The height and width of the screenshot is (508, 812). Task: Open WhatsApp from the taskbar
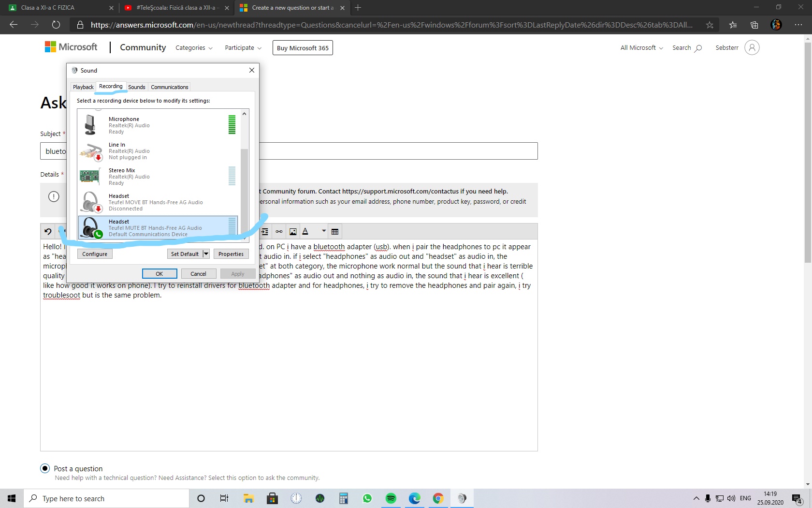coord(367,498)
